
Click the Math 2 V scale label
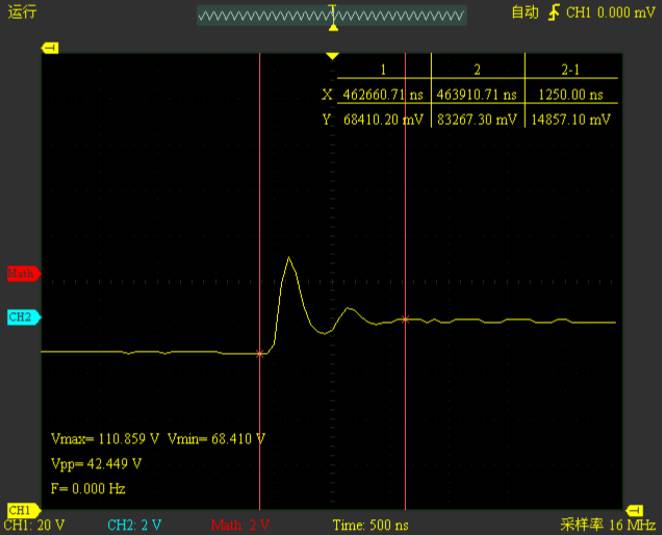tap(240, 525)
